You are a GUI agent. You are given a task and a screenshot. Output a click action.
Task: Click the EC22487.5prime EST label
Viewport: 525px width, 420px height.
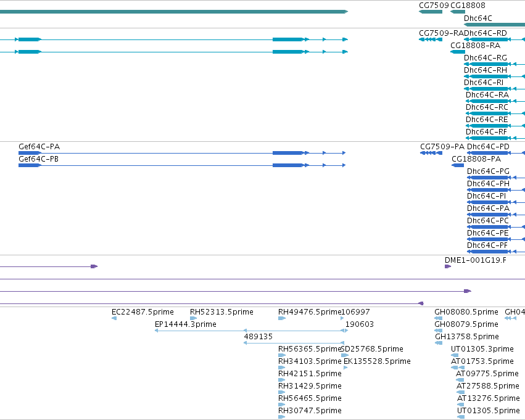pyautogui.click(x=143, y=312)
